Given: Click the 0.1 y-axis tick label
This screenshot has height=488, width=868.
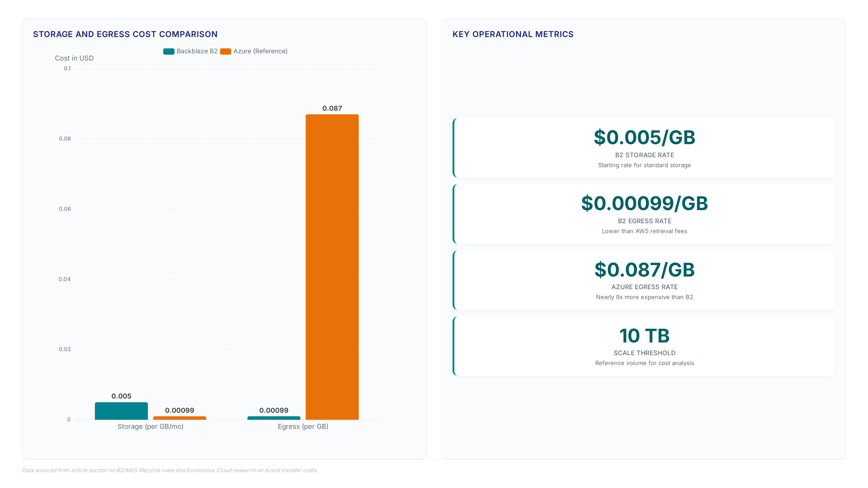Looking at the screenshot, I should pos(67,69).
